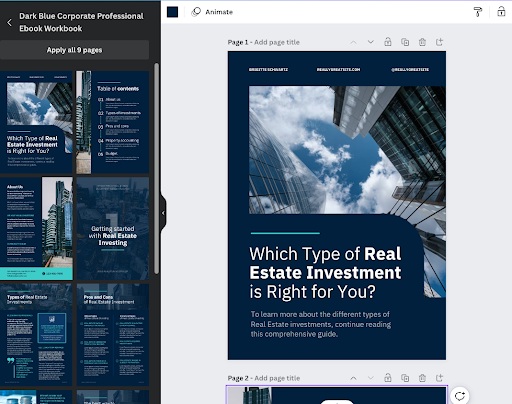The height and width of the screenshot is (404, 512).
Task: Apply all 9 pages of the template
Action: tap(74, 50)
